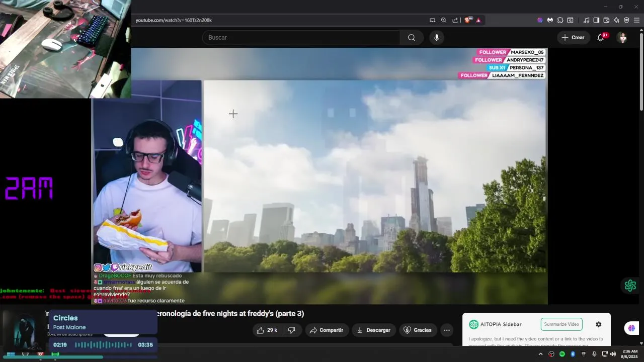The width and height of the screenshot is (644, 362).
Task: Open the Brave Wallet icon
Action: [x=606, y=20]
